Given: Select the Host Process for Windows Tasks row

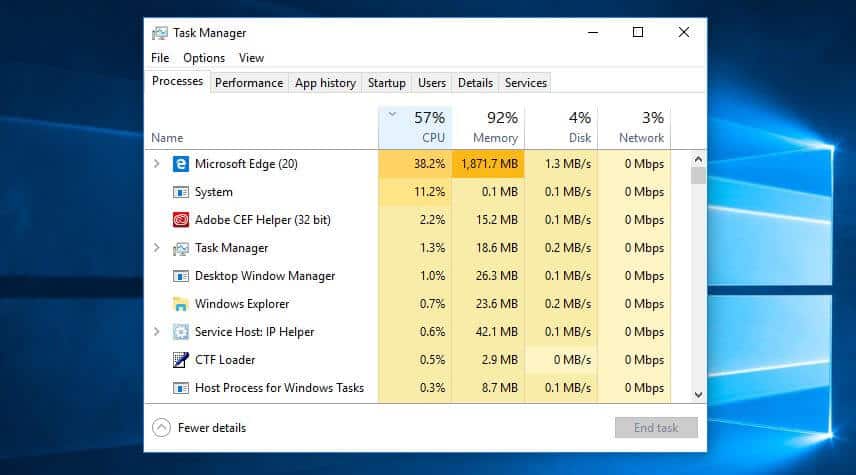Looking at the screenshot, I should [x=279, y=388].
